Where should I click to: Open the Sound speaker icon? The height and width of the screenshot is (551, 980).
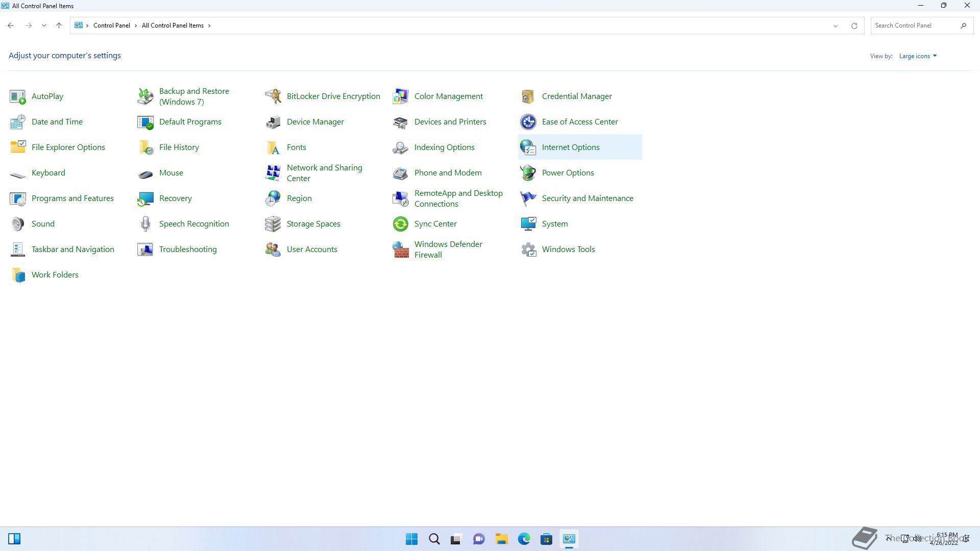pos(18,224)
